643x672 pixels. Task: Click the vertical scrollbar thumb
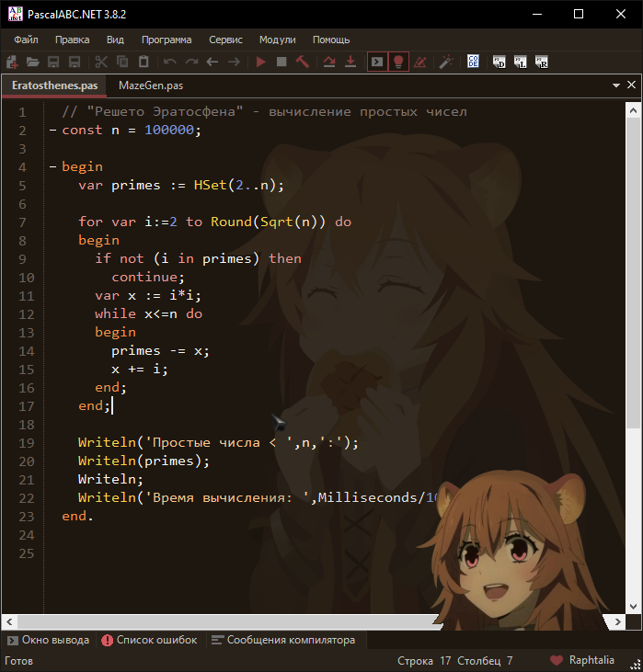633,273
